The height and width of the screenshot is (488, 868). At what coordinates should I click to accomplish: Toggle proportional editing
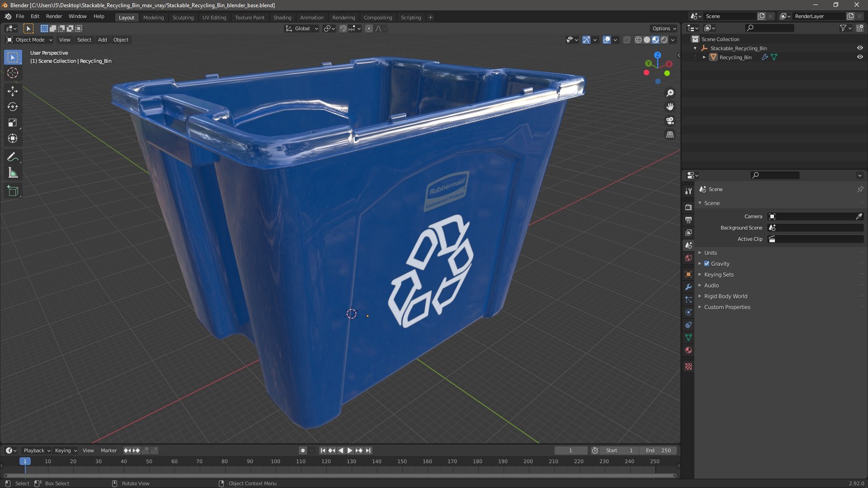(x=369, y=28)
